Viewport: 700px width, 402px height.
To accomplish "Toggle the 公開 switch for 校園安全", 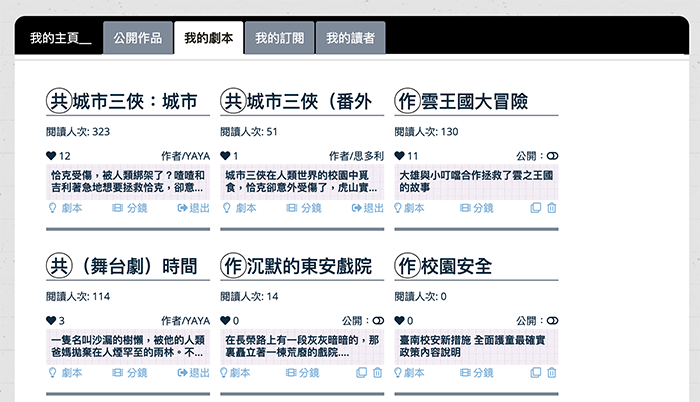I will [552, 321].
